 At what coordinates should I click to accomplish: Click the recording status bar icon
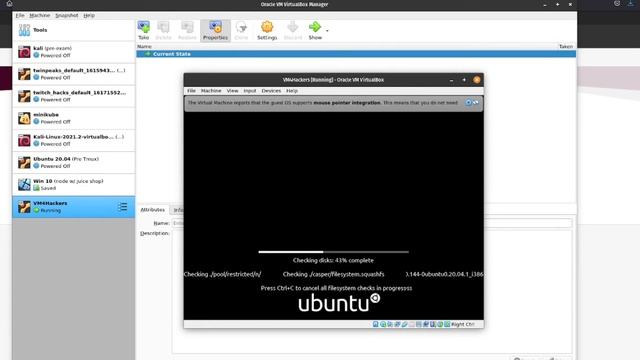426,324
